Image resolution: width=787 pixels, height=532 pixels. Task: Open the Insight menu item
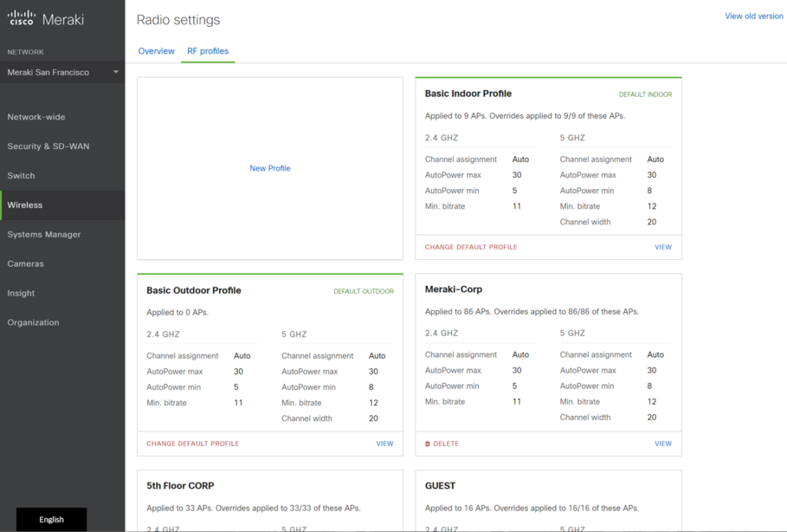(22, 293)
